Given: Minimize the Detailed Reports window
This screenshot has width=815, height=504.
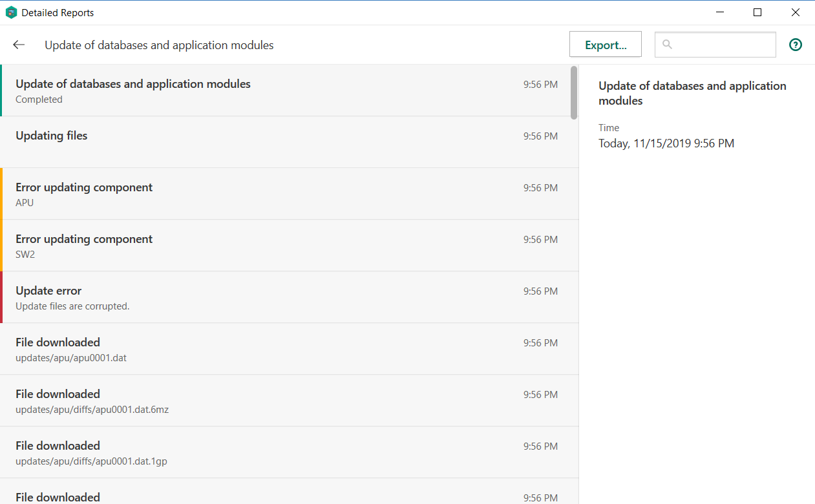Looking at the screenshot, I should [719, 12].
